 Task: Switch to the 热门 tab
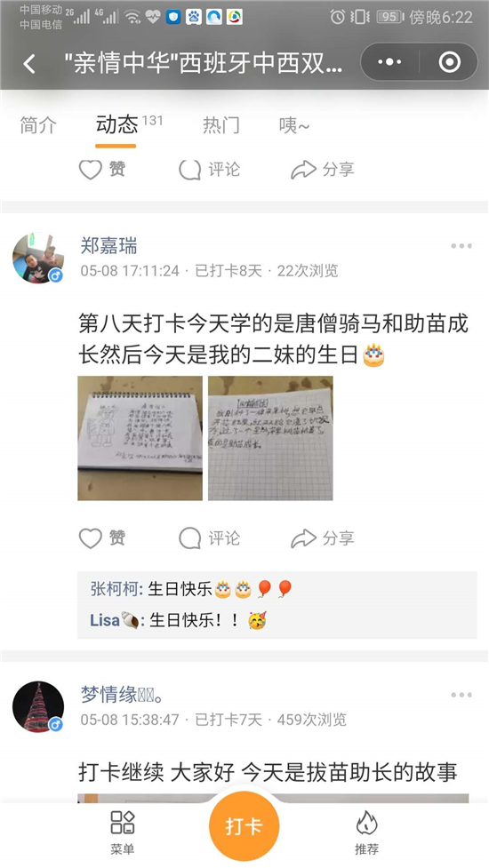click(221, 125)
